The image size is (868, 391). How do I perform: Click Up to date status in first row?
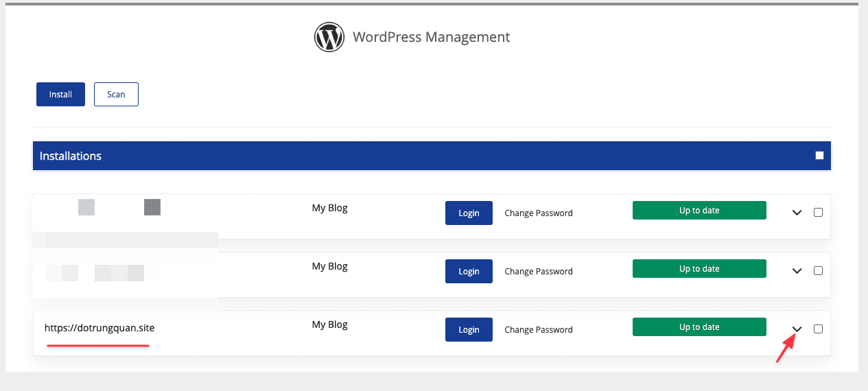699,211
